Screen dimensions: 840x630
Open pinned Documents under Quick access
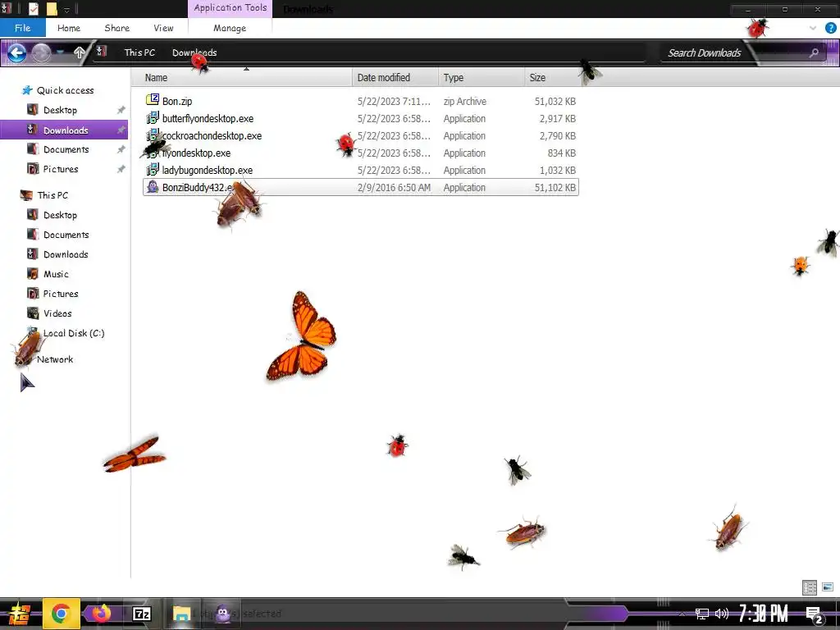(x=66, y=149)
